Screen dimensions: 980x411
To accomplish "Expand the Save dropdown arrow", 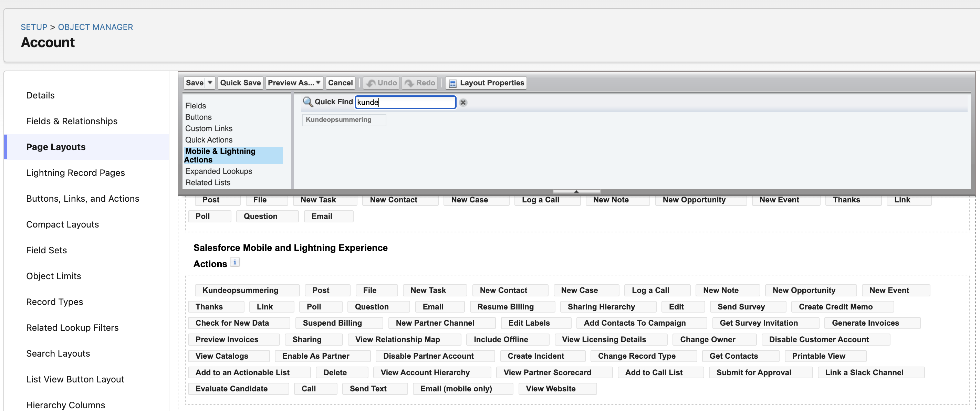I will [x=209, y=83].
